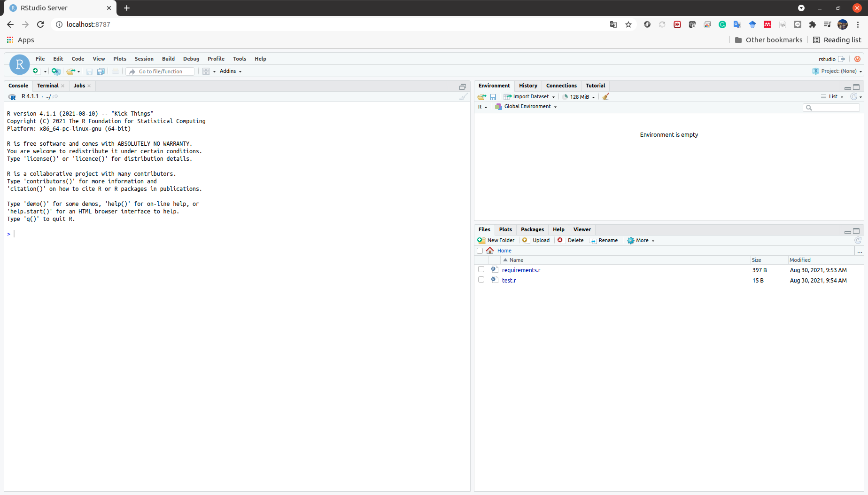Click the Delete button
This screenshot has height=495, width=868.
[570, 240]
